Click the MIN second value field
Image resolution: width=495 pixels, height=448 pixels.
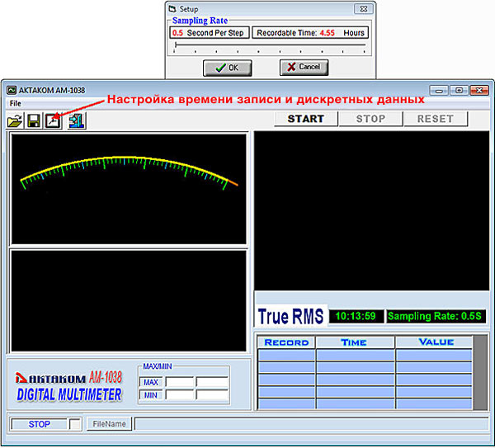pos(212,395)
